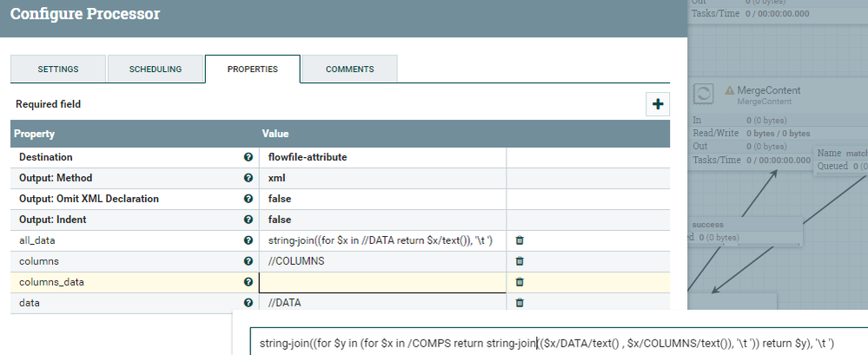Edit the Output: Indent value false
Screen dimensions: 868x355
click(x=382, y=220)
